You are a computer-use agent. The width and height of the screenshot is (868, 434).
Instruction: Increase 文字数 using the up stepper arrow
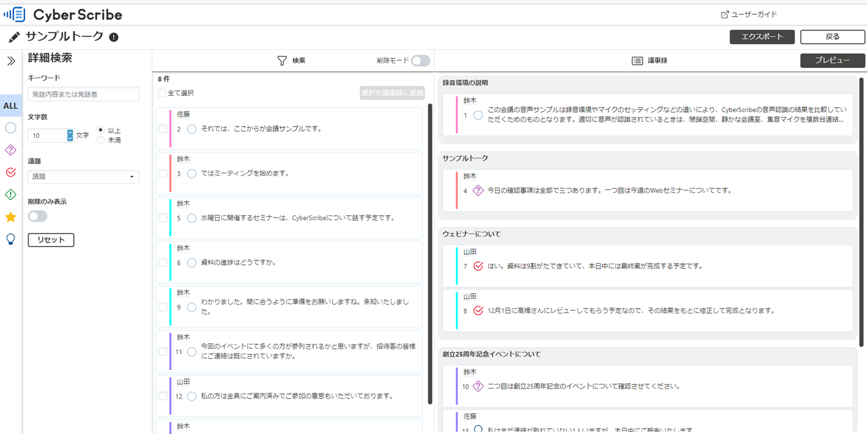(x=69, y=132)
